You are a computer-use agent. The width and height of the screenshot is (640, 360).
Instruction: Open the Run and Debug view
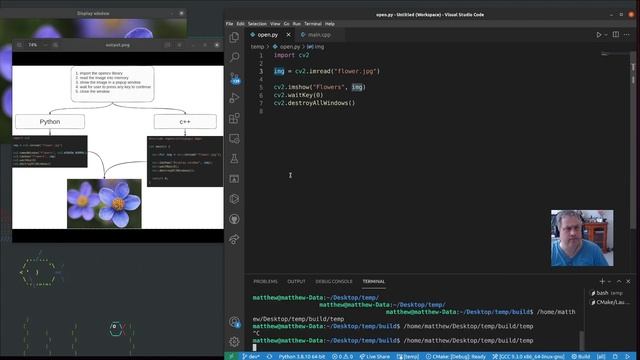click(x=234, y=98)
